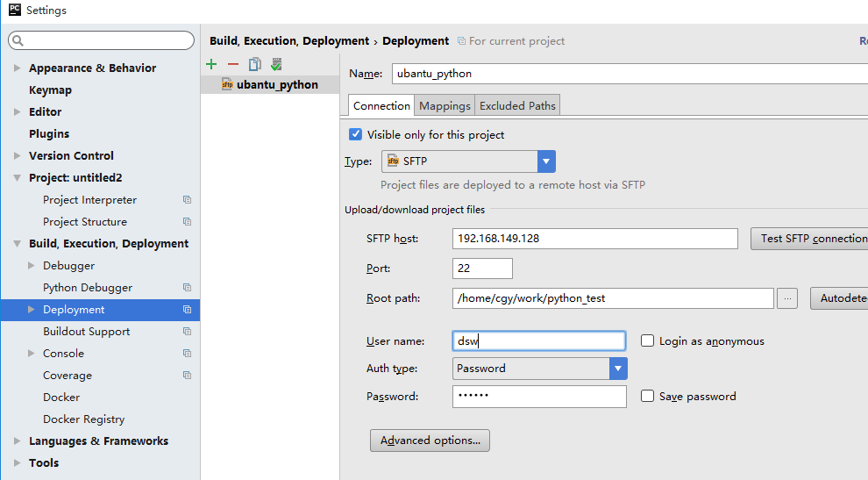Expand the Deployment node arrow
Screen dimensions: 868x480
coord(32,309)
